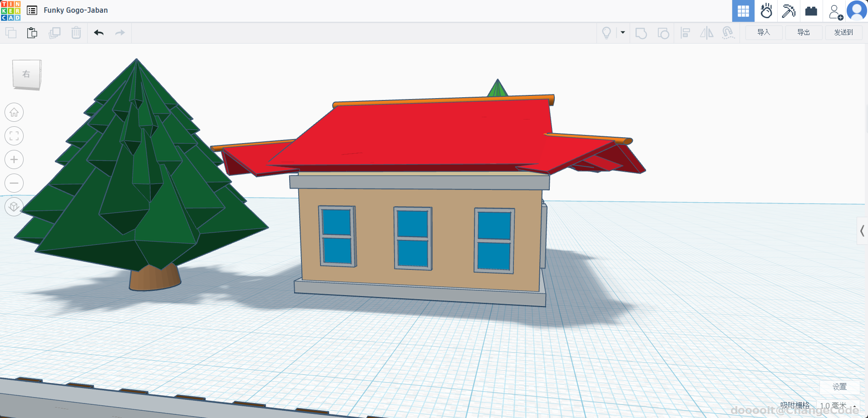Click the Zoom in plus icon

[14, 159]
